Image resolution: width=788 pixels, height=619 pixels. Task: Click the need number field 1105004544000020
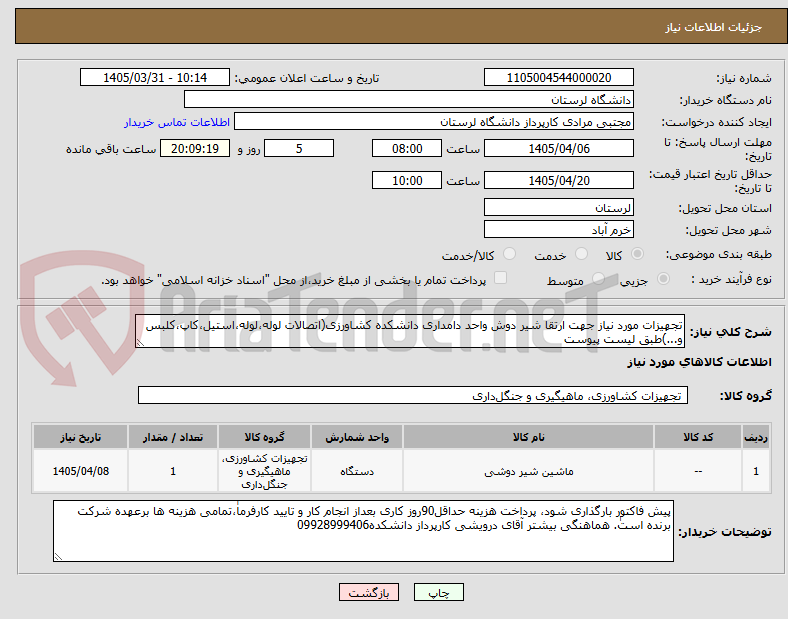[x=559, y=77]
